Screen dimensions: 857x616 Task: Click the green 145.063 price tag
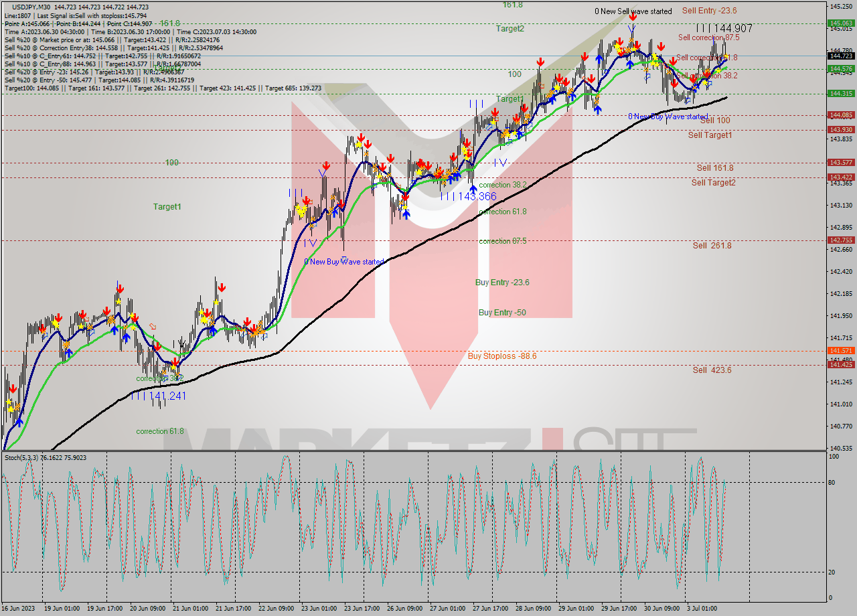coord(841,23)
